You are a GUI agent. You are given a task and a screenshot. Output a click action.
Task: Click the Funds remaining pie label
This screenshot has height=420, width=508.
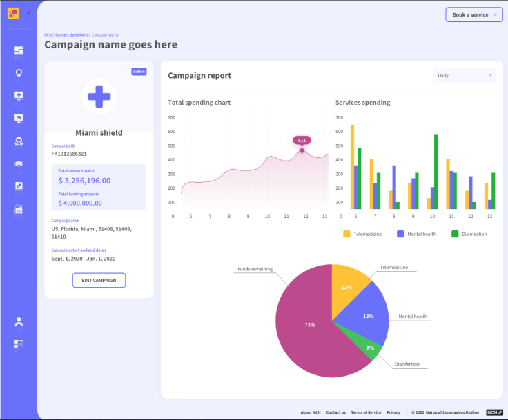(255, 269)
